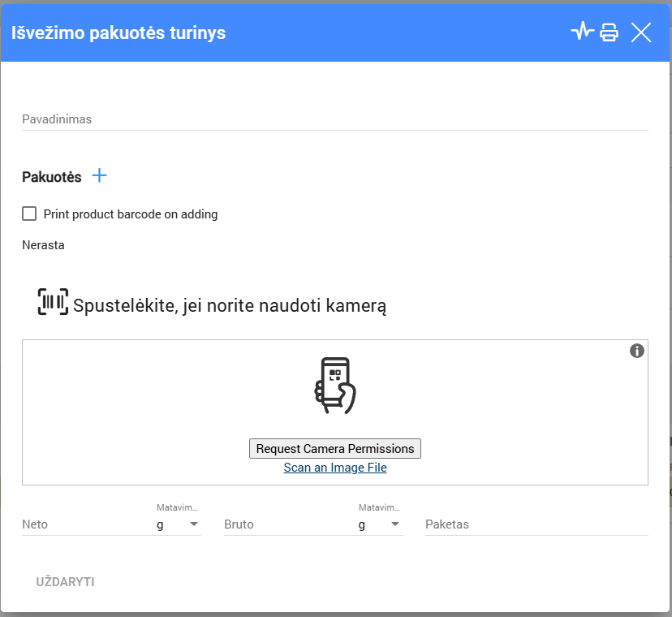The image size is (672, 617).
Task: Click the phone QR scan illustration
Action: pos(335,386)
